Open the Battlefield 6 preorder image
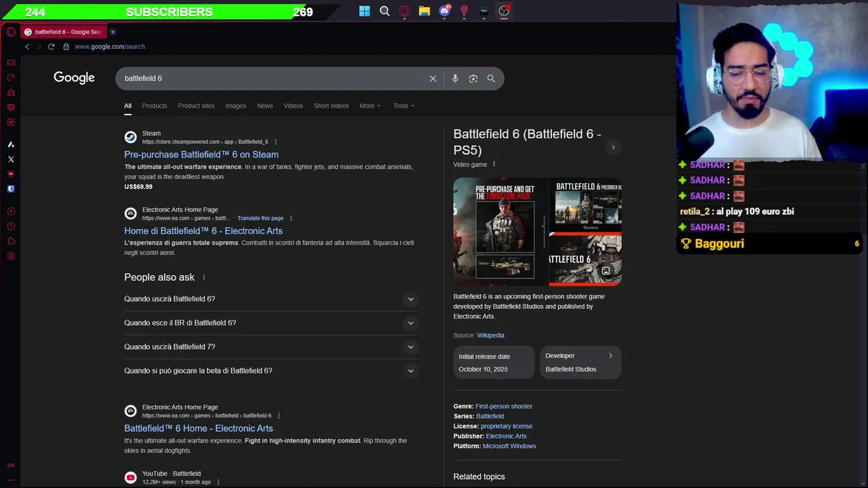 coord(585,204)
